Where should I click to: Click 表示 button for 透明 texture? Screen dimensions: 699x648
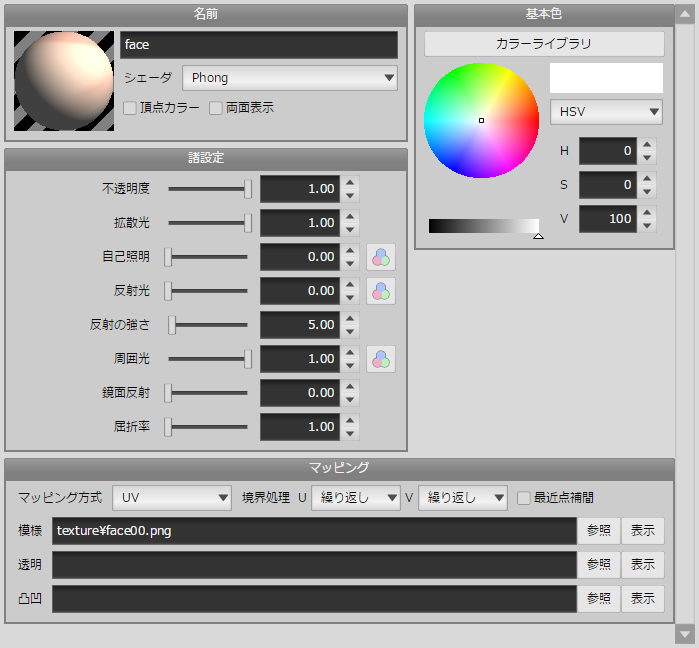click(x=643, y=565)
